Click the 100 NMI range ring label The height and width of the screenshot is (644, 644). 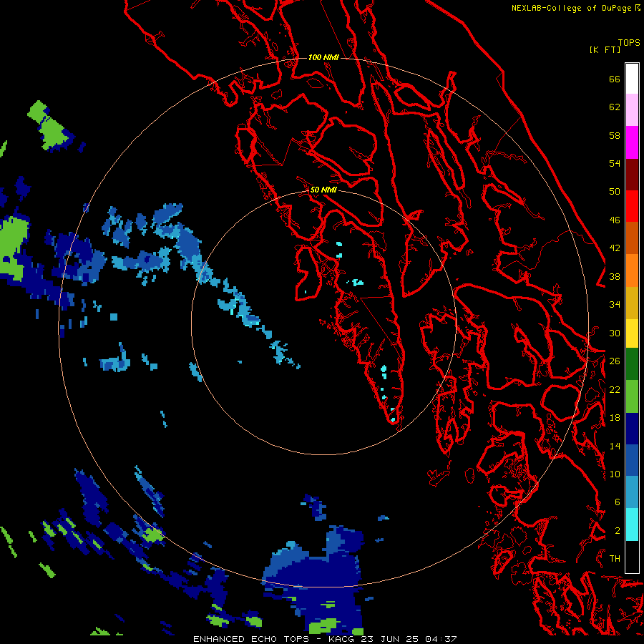click(323, 57)
